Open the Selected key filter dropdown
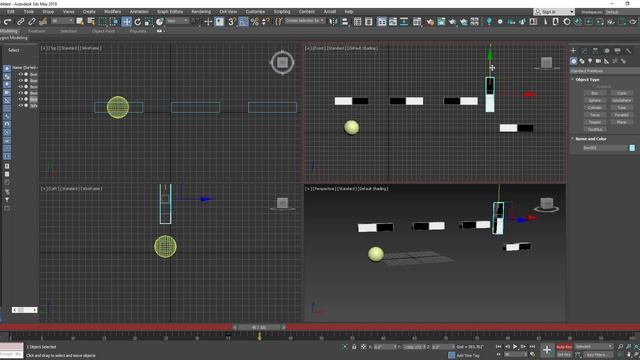640x360 pixels. [594, 347]
